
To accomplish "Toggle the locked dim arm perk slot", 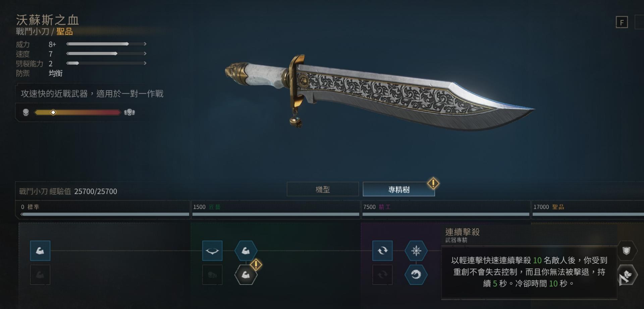I will [x=40, y=275].
